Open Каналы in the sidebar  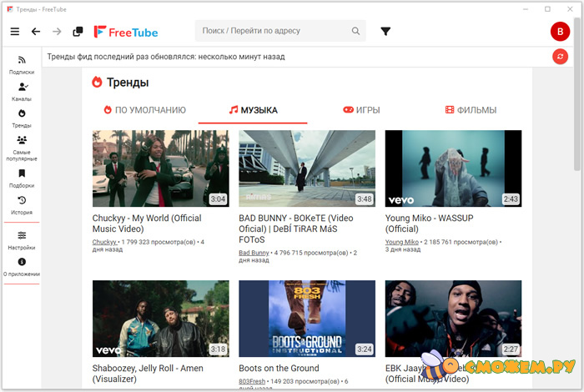22,92
